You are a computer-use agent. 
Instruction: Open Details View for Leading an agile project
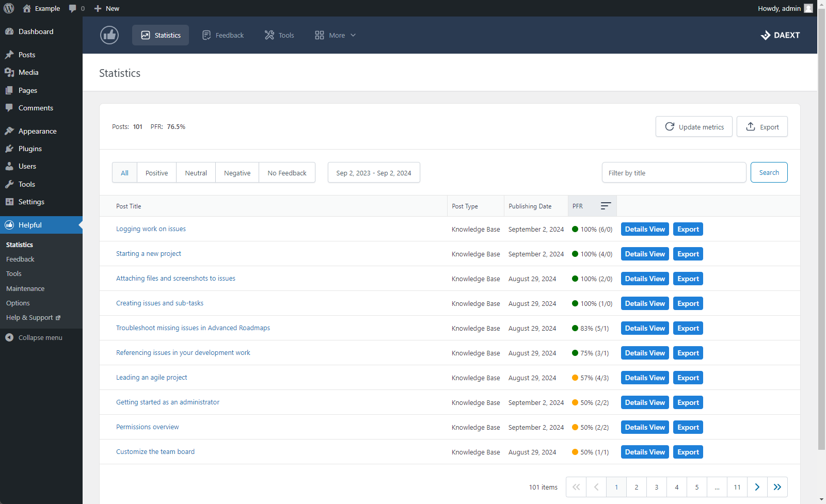[x=645, y=378]
